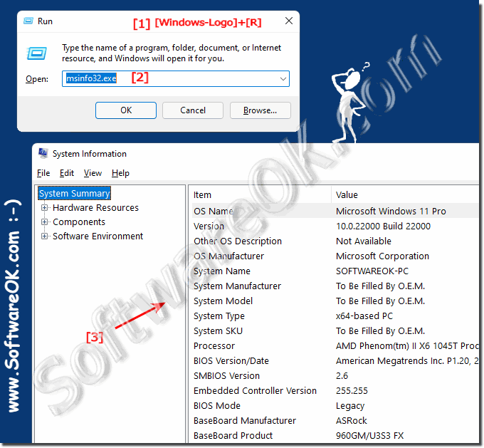Click the value 10.0.22000 Build 22000
This screenshot has height=448, width=484.
(x=383, y=226)
